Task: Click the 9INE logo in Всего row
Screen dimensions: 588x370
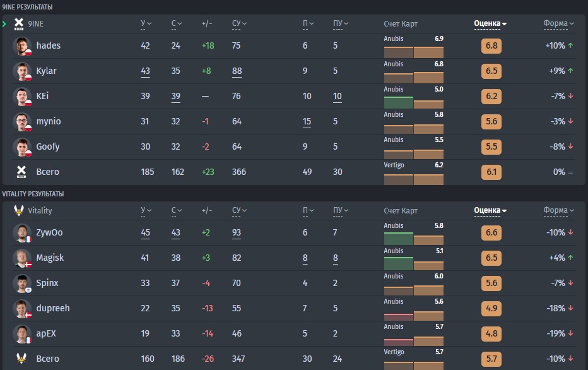Action: tap(21, 172)
